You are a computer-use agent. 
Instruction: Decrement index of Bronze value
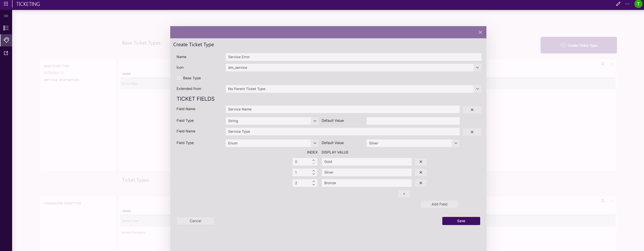313,185
